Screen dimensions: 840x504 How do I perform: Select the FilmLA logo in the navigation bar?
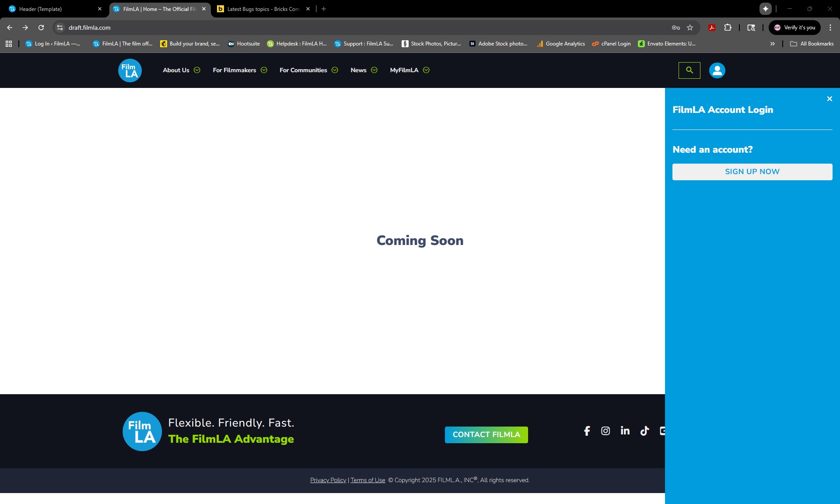129,70
